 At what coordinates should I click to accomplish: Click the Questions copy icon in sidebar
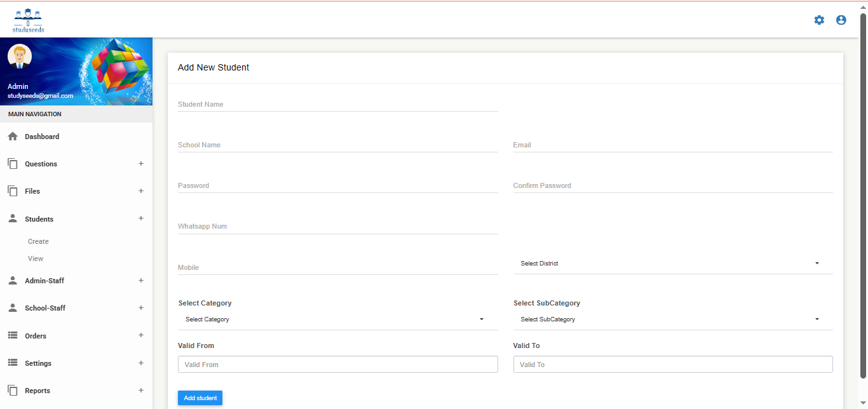click(x=13, y=164)
